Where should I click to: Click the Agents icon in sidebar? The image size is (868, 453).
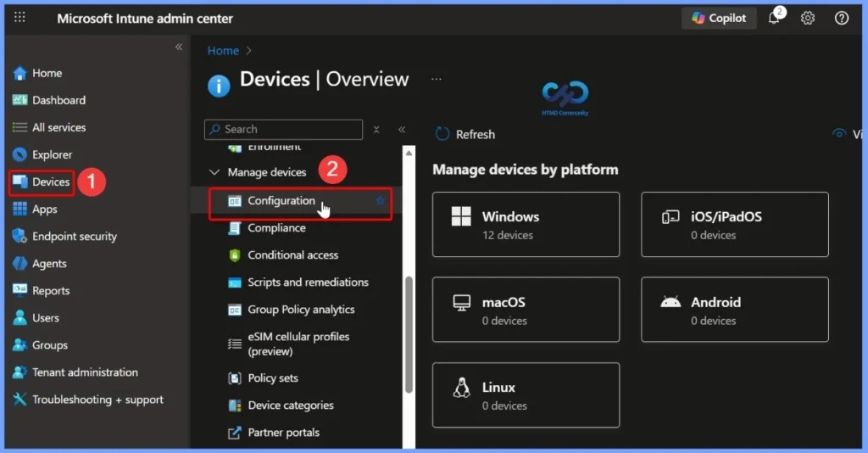(20, 264)
